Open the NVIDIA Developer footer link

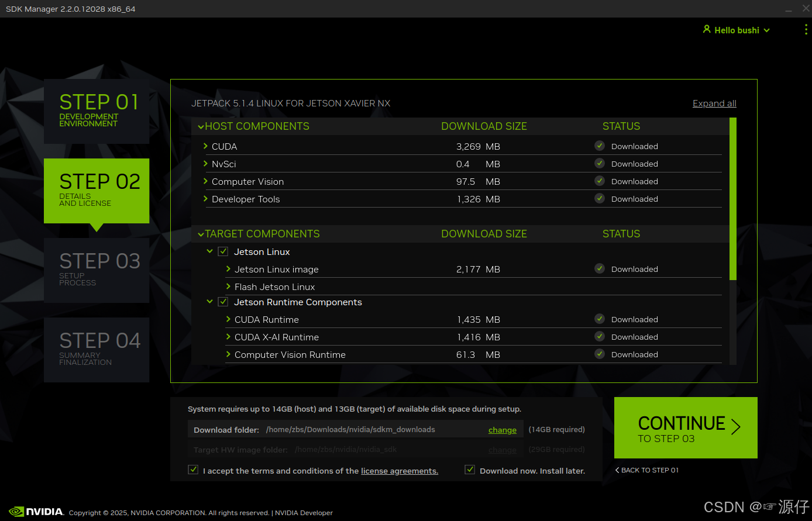(x=304, y=513)
